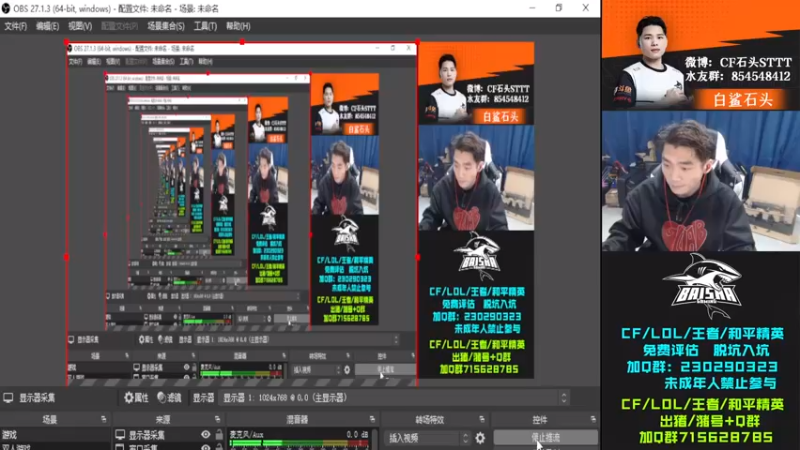Open the 视图(V) menu
This screenshot has width=800, height=450.
click(80, 26)
